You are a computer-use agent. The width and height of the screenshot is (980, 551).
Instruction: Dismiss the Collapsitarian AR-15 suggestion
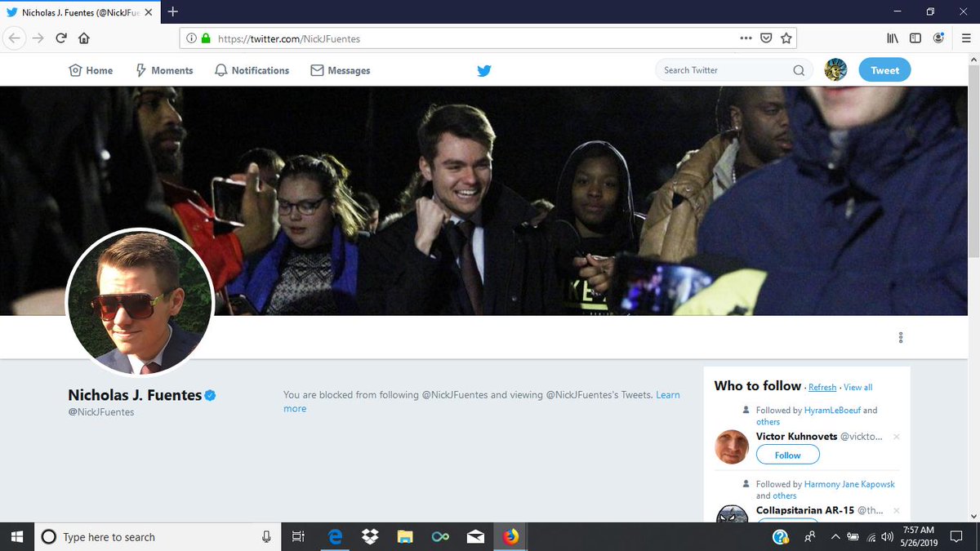[896, 510]
